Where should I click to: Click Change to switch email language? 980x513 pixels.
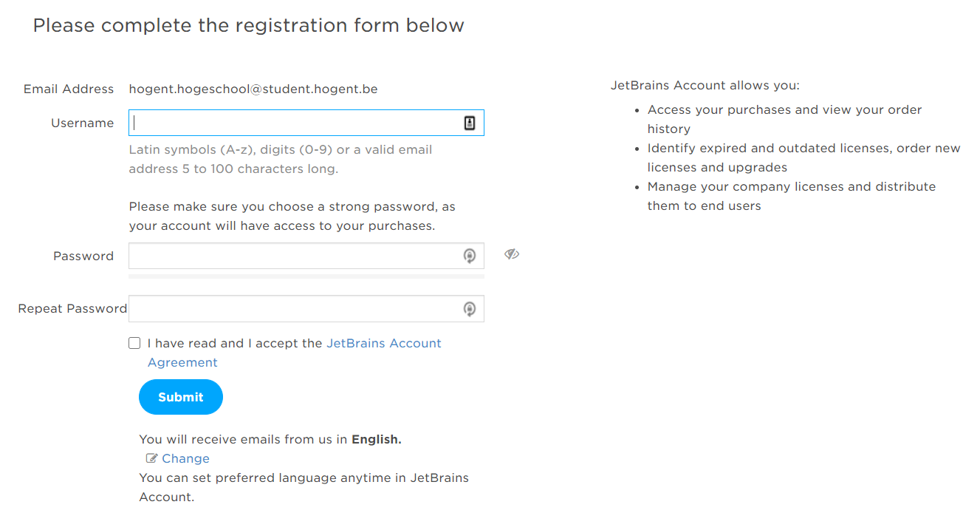[185, 458]
